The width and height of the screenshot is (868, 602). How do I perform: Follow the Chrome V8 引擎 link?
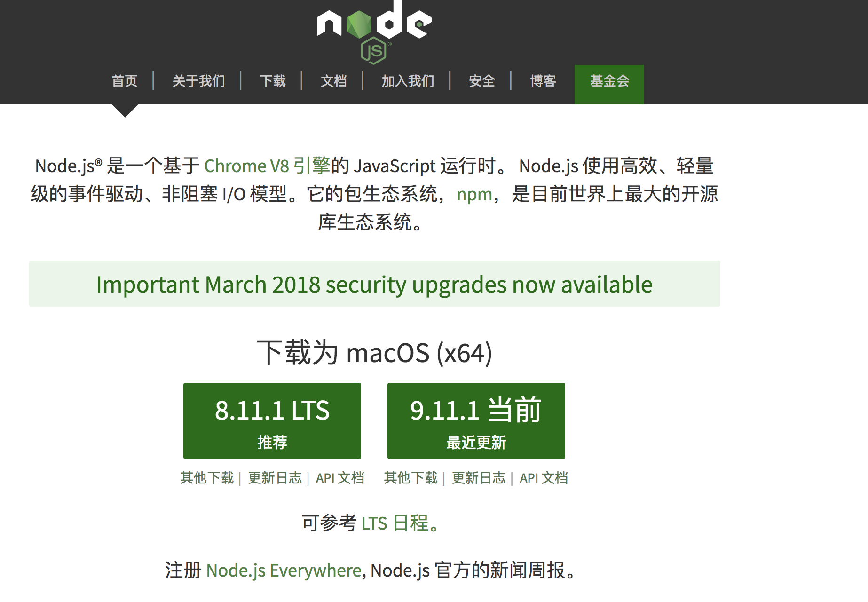click(x=267, y=166)
